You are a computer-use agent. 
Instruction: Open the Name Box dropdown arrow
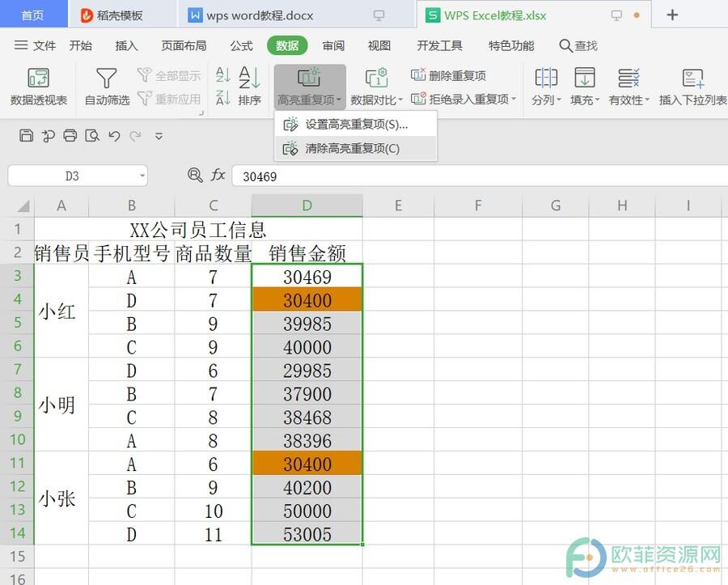click(142, 176)
